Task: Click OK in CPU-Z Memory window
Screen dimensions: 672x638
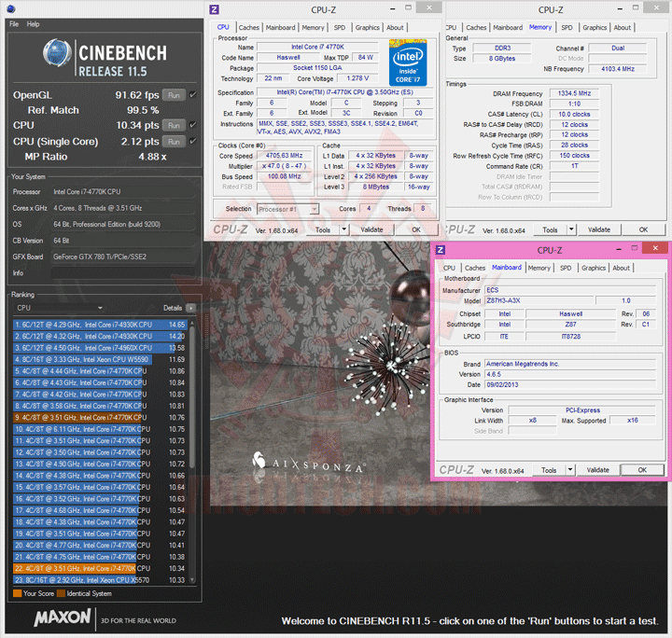Action: (643, 229)
